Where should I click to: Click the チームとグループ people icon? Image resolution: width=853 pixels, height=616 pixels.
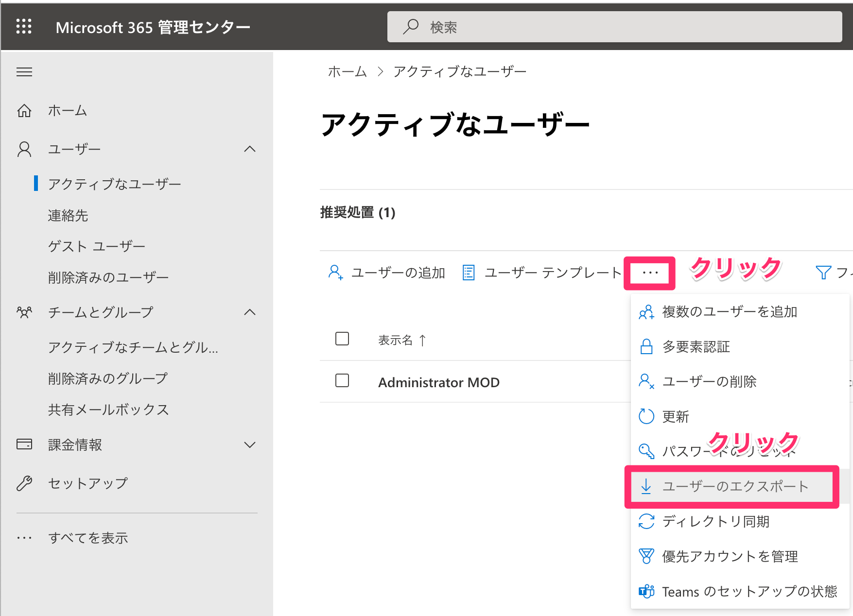24,312
